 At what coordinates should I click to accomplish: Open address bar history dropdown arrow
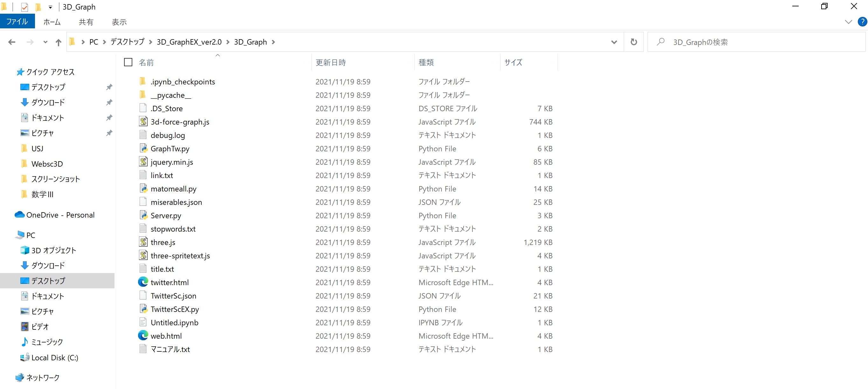click(614, 42)
